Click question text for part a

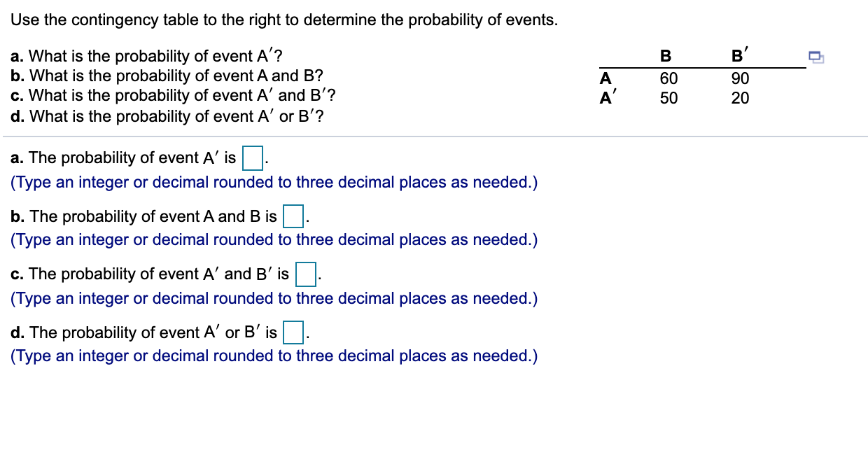[140, 56]
